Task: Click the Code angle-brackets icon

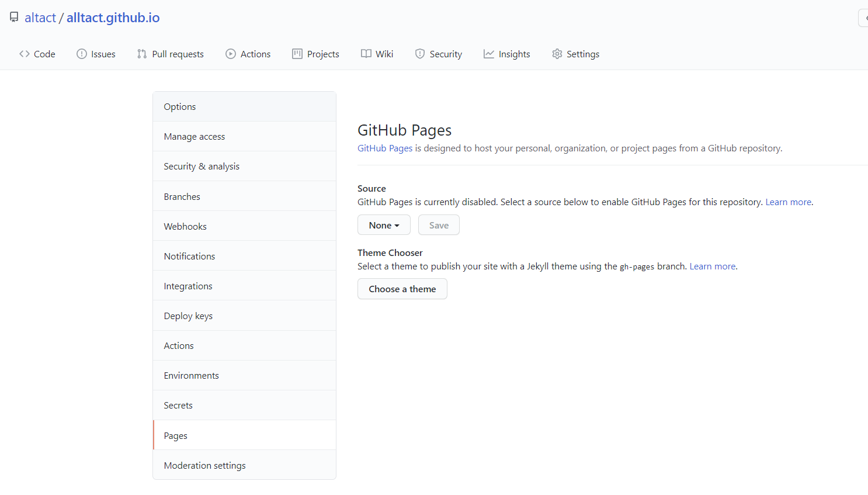Action: [x=25, y=54]
